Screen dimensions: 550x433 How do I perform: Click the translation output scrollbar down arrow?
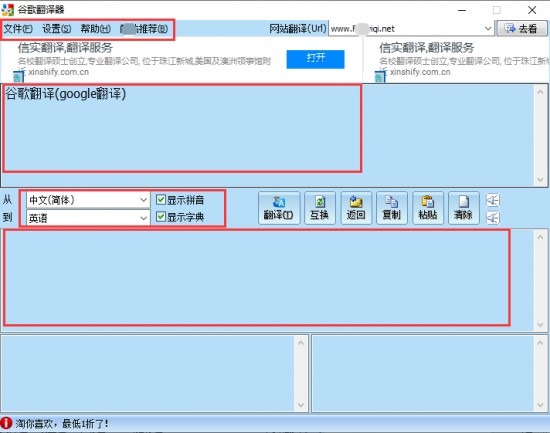click(541, 325)
